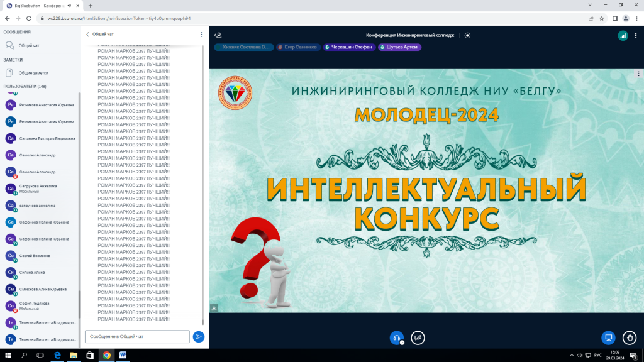Viewport: 644px width, 362px height.
Task: Open Общие заметки shared notes
Action: coord(40,73)
